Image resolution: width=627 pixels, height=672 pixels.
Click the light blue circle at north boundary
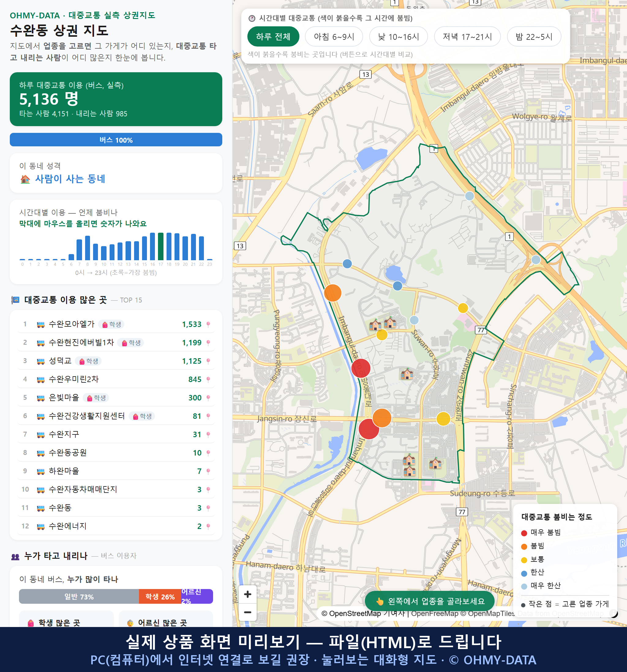tap(470, 196)
